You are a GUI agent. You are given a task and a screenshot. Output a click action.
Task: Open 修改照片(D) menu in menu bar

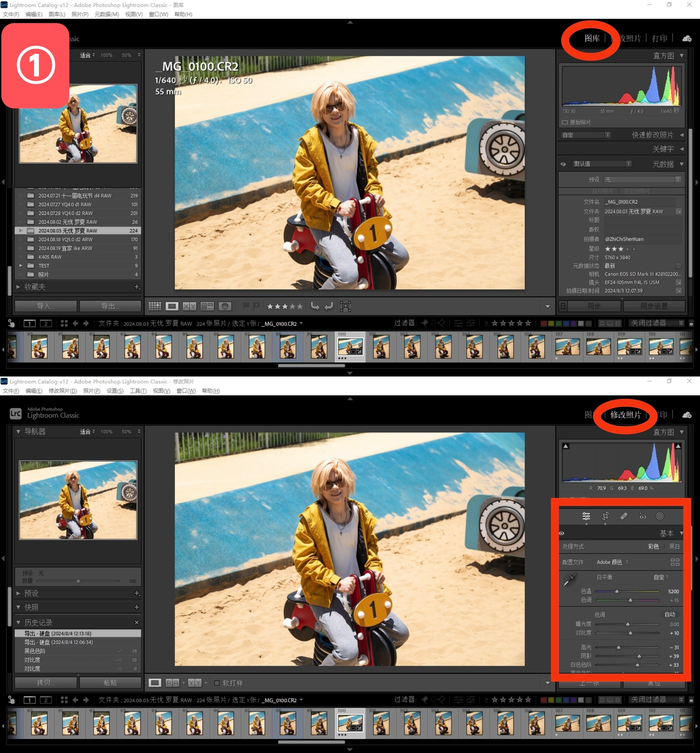[x=63, y=390]
